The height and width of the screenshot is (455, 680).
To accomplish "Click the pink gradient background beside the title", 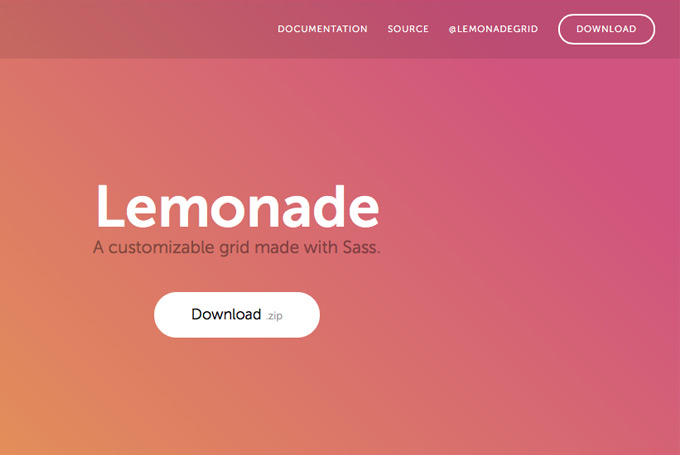I will [520, 208].
